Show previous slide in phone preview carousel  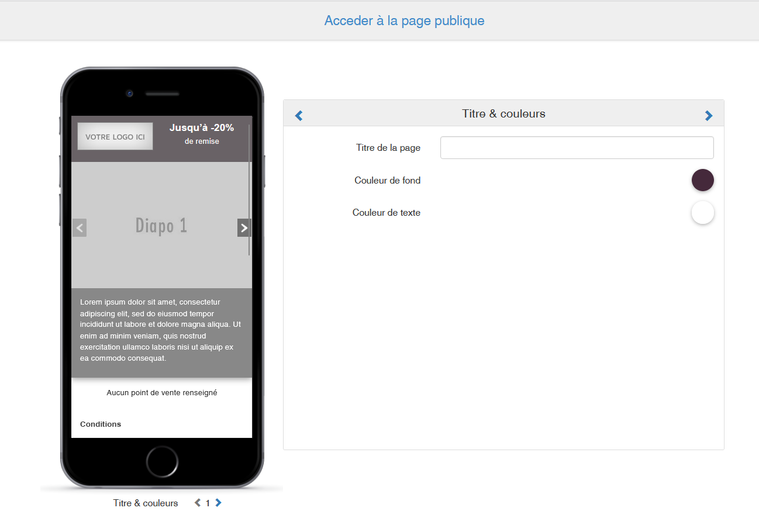pyautogui.click(x=80, y=227)
